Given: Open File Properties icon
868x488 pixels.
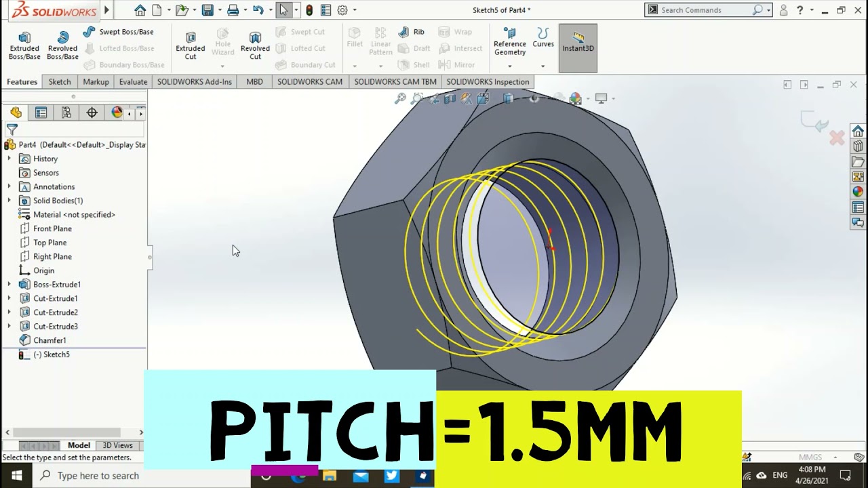Looking at the screenshot, I should (325, 10).
